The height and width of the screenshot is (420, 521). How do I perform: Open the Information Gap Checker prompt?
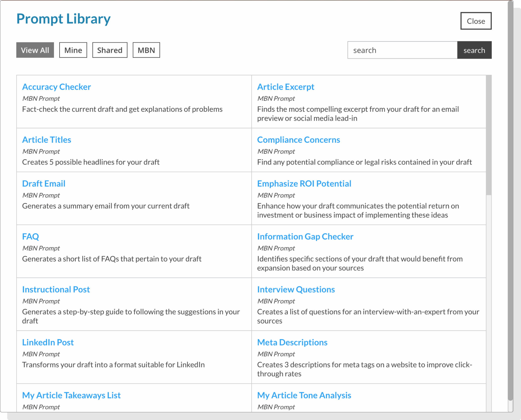click(305, 237)
